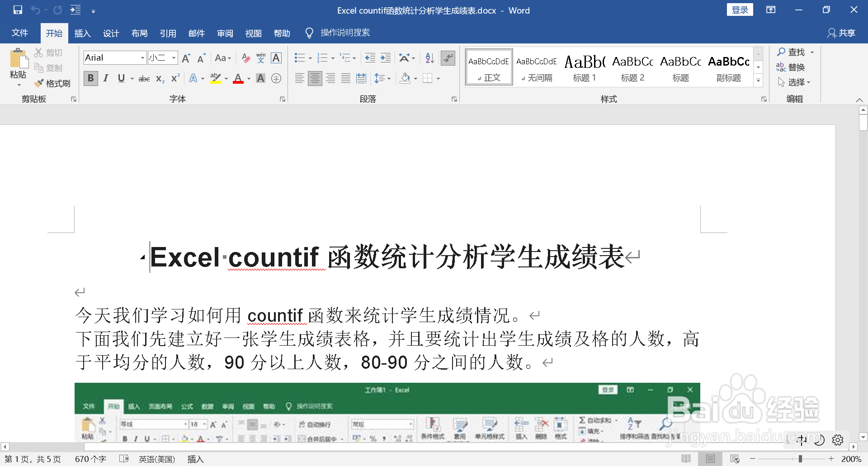
Task: Apply strikethrough abc formatting
Action: 144,79
